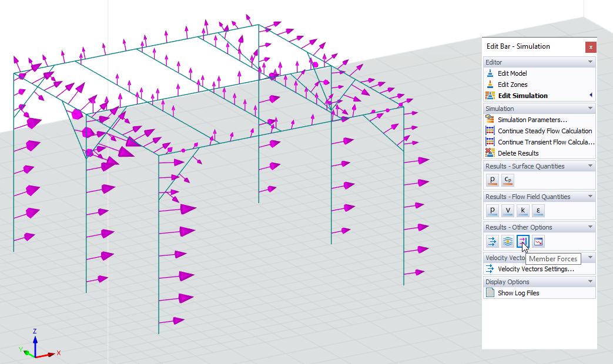613x364 pixels.
Task: Toggle streamlines display icon
Action: (x=507, y=241)
